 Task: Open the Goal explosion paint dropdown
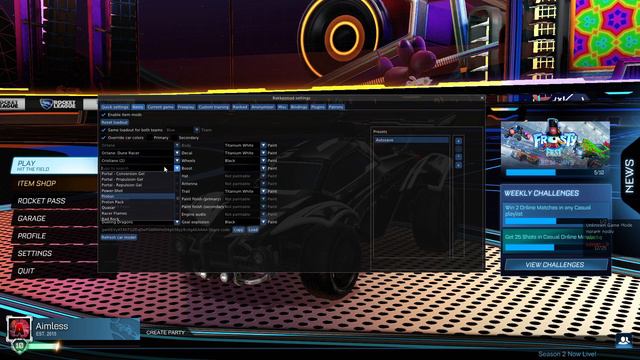pos(263,222)
